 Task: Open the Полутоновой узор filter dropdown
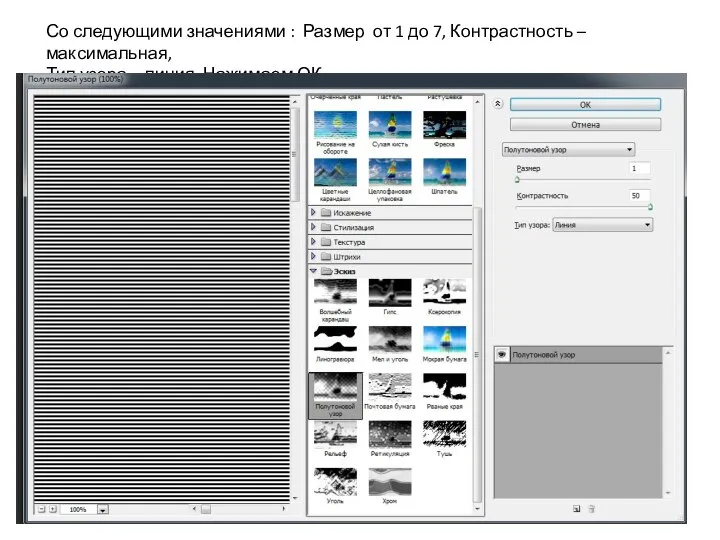(x=568, y=150)
